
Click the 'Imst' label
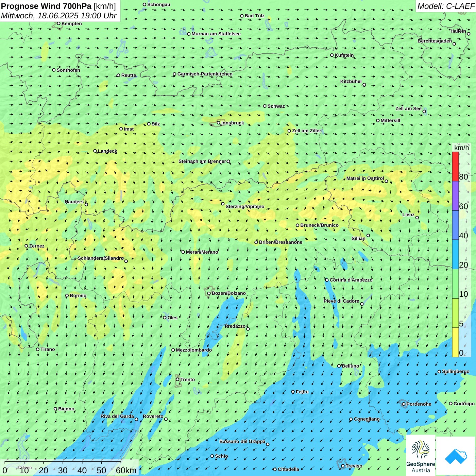129,129
